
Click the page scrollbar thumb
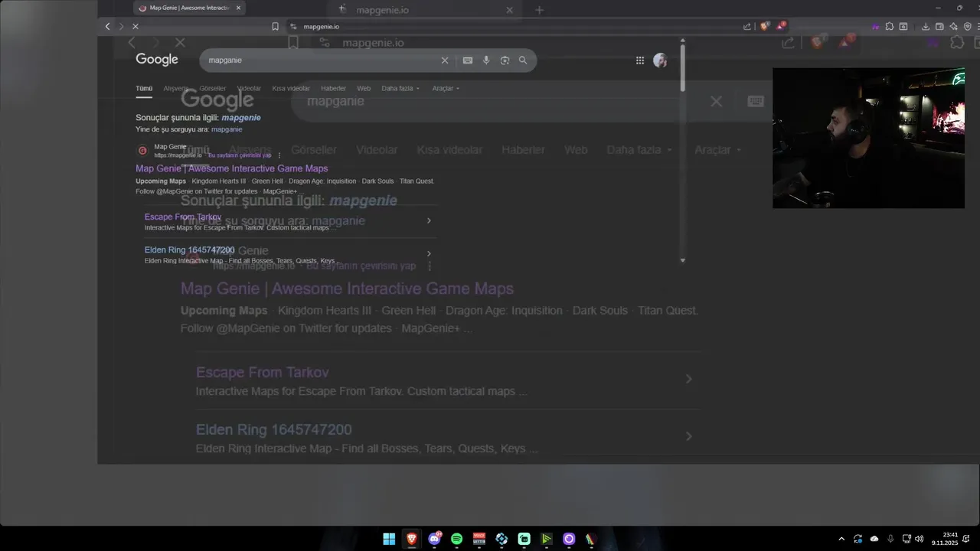pos(682,68)
